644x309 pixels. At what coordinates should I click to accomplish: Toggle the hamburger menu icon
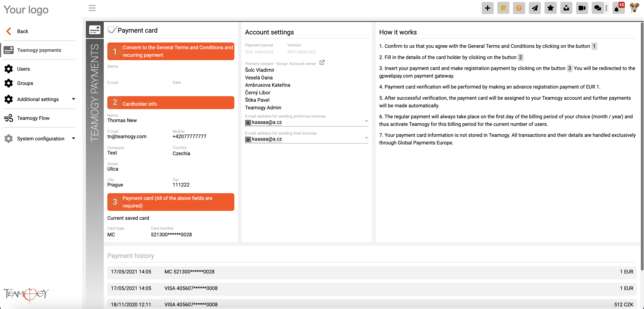(x=92, y=8)
